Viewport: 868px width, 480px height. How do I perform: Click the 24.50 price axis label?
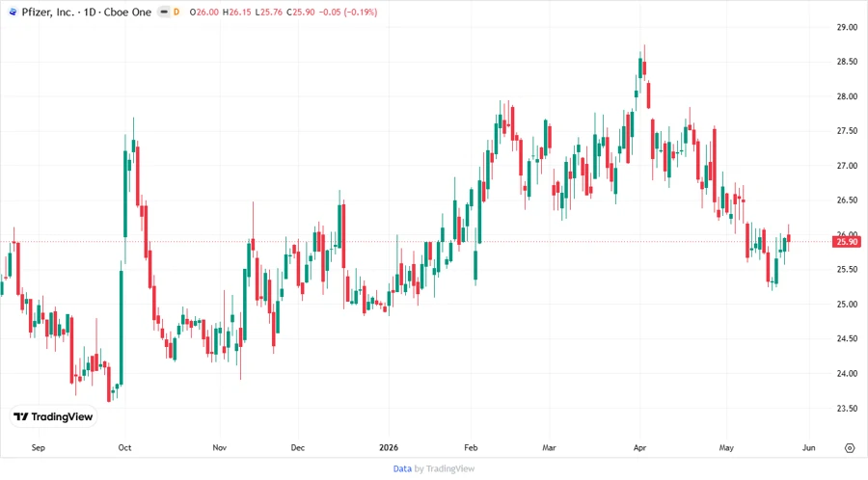pos(847,338)
